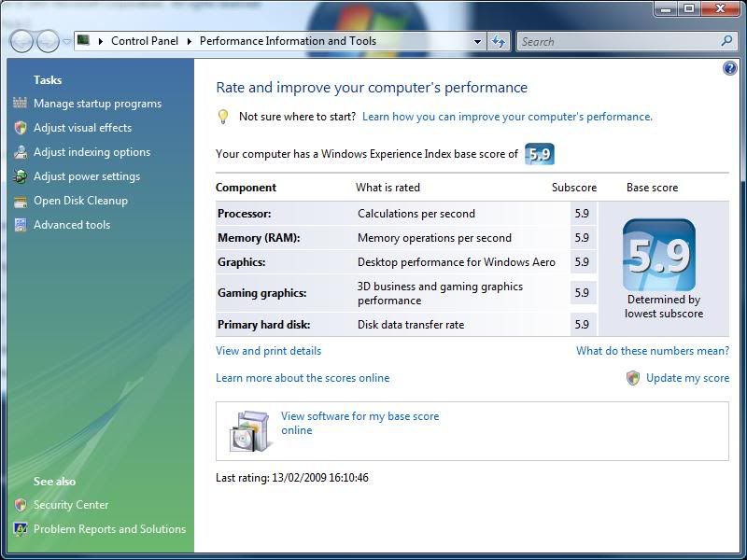The image size is (747, 560).
Task: Click the Manage startup programs icon
Action: (21, 104)
